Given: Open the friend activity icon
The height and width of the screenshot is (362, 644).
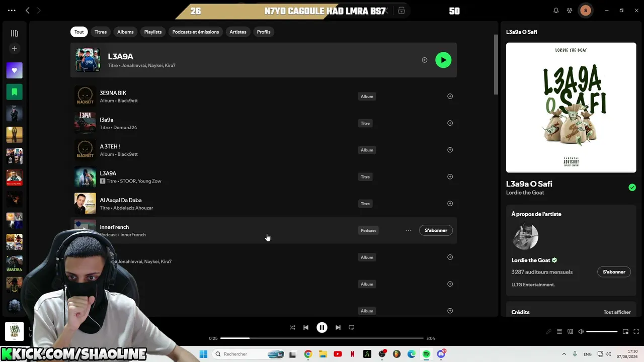Looking at the screenshot, I should [570, 11].
